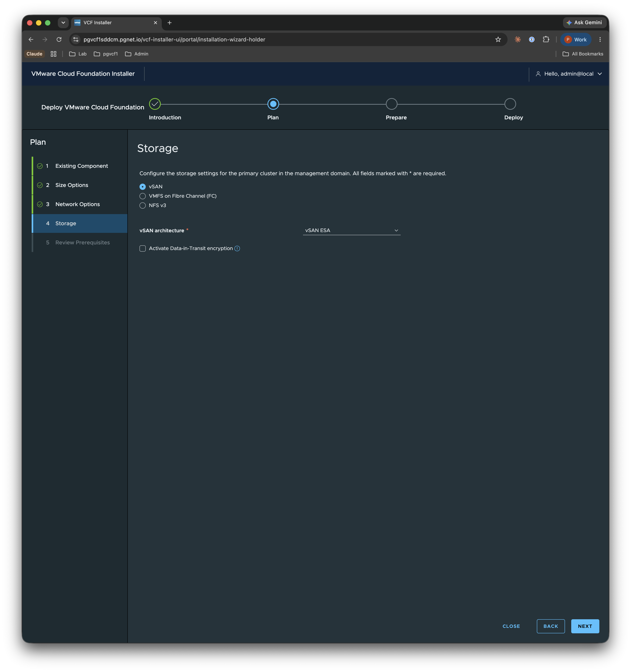
Task: Select VMFS on Fibre Channel (FC) radio
Action: [143, 196]
